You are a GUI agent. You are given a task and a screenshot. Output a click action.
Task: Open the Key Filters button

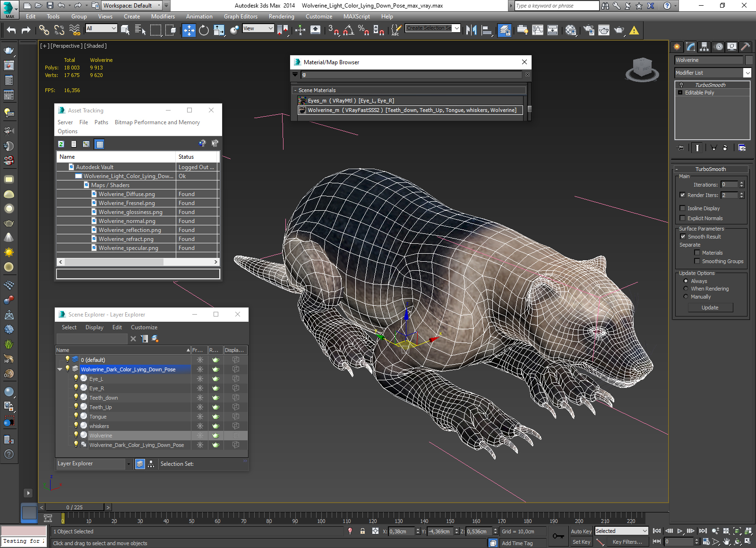[627, 542]
